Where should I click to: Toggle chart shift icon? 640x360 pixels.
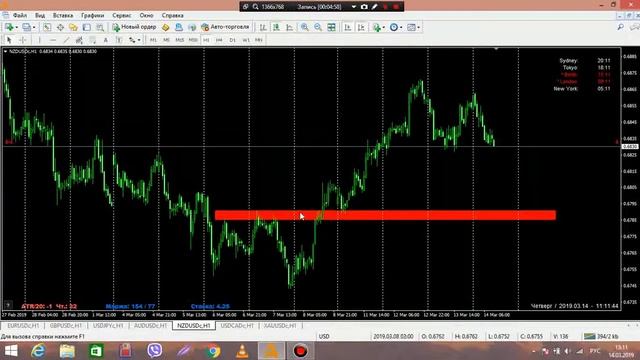361,27
